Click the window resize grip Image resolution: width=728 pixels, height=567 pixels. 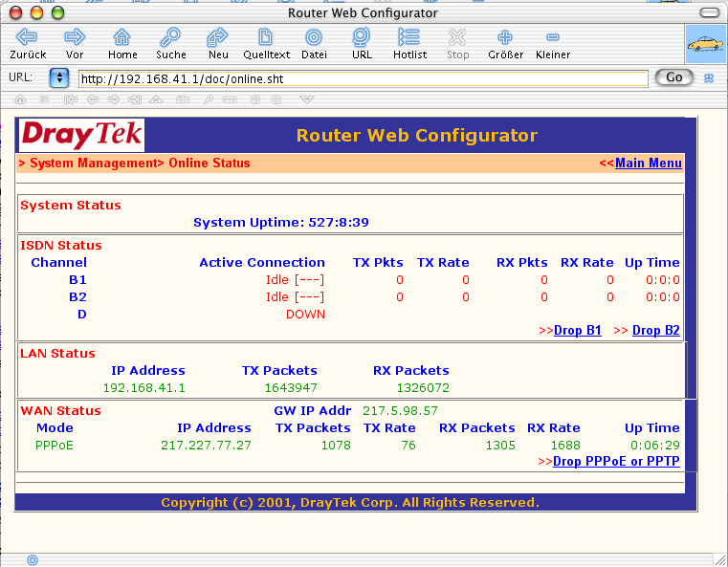click(720, 560)
